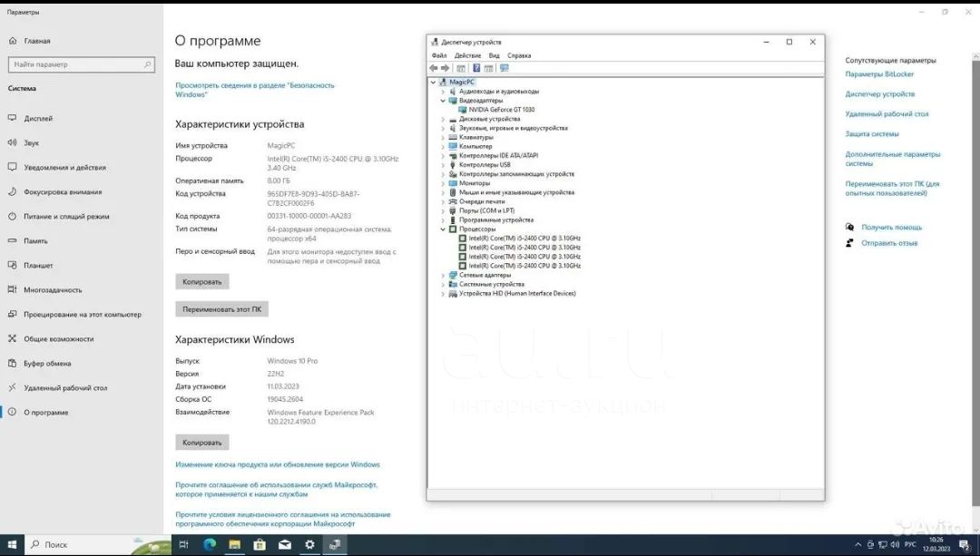
Task: Click Копировать under Характеристики Windows
Action: [201, 443]
